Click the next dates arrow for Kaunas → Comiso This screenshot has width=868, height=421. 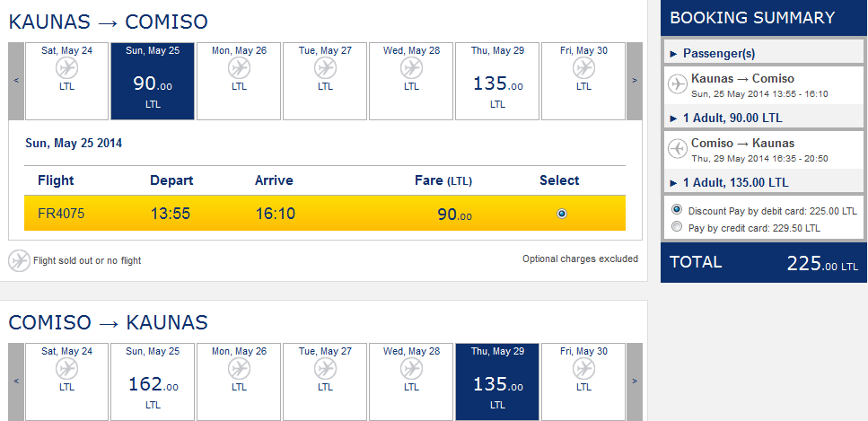(x=635, y=81)
